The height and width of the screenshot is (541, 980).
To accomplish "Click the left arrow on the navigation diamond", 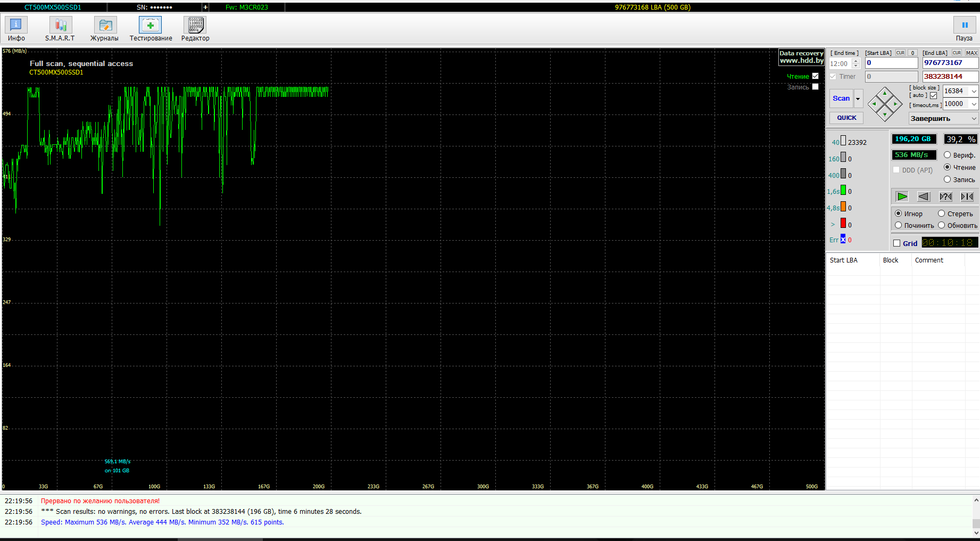I will pos(875,104).
